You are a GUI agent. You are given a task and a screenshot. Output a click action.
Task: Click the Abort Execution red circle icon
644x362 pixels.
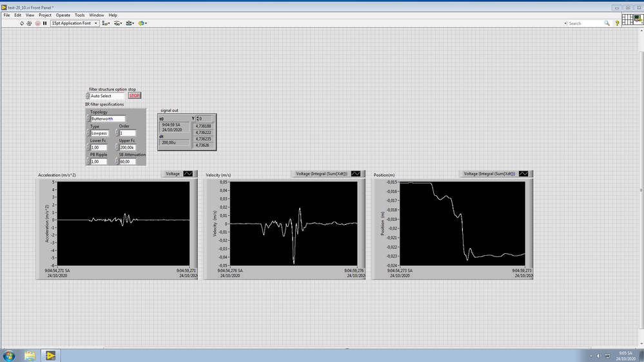tap(38, 23)
